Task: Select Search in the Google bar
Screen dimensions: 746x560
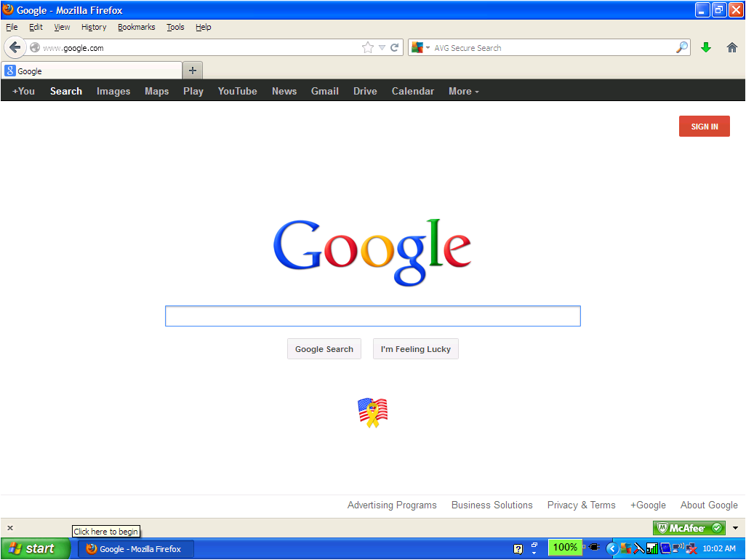Action: point(66,91)
